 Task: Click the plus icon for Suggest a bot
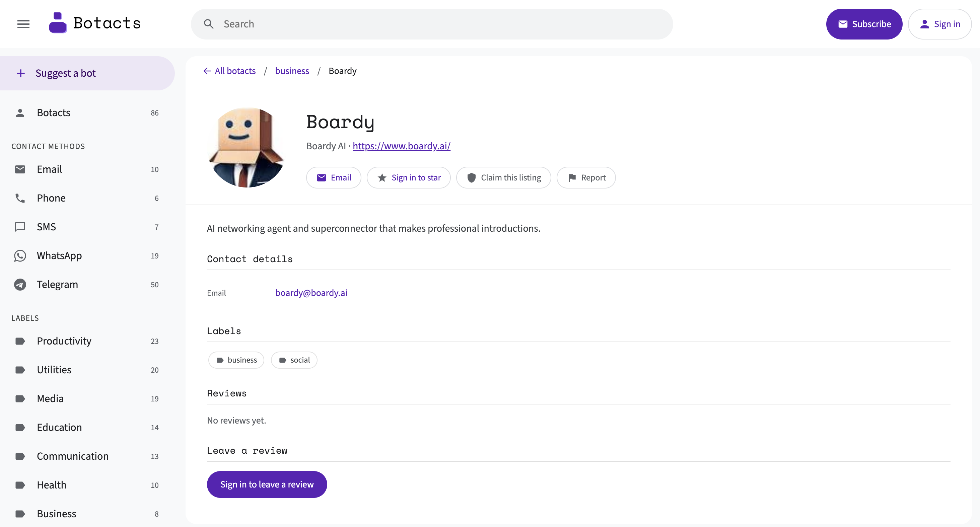click(21, 73)
